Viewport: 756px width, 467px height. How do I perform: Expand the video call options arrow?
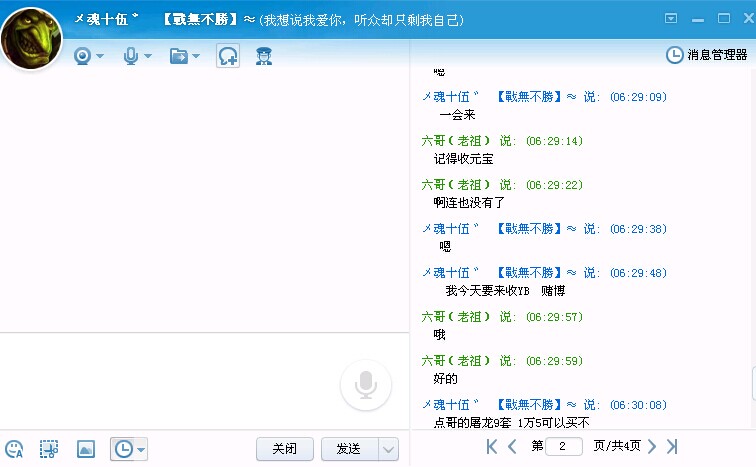(100, 56)
